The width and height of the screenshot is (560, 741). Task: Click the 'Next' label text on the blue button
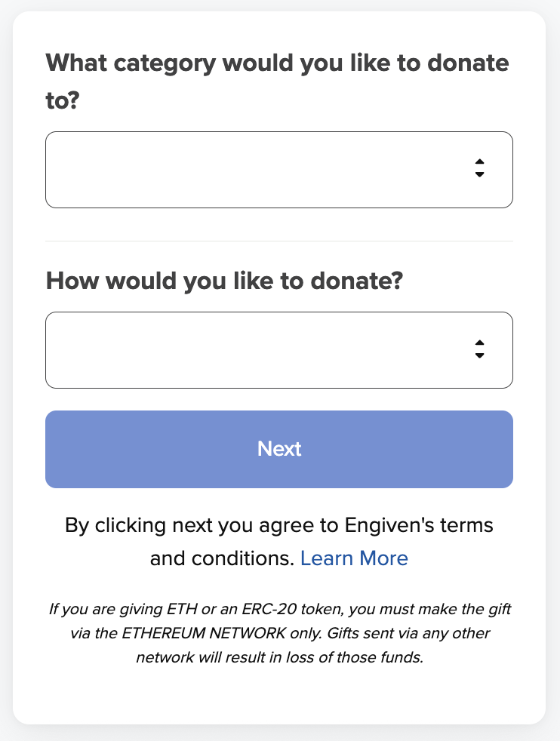(x=279, y=449)
